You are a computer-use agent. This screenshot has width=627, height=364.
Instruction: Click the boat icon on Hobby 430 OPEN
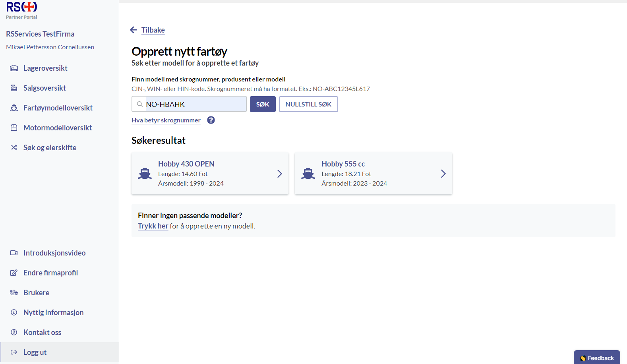[x=145, y=174]
